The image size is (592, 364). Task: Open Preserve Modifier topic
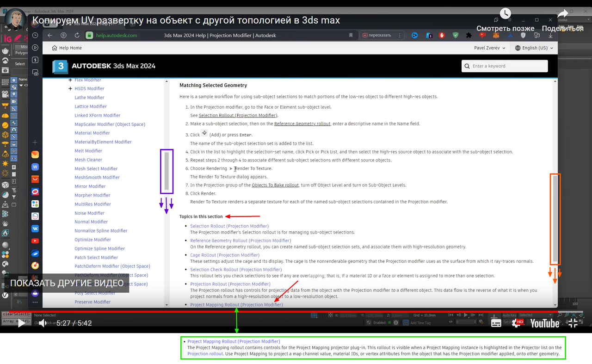(x=92, y=302)
